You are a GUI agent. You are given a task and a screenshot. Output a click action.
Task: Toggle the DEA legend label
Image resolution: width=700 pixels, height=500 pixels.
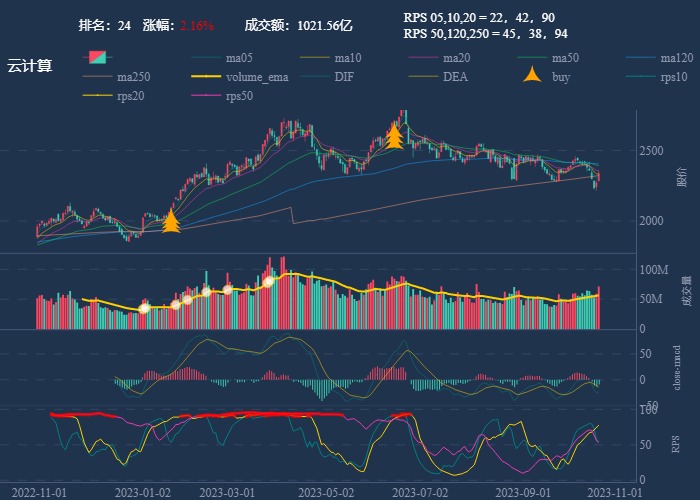tap(455, 77)
